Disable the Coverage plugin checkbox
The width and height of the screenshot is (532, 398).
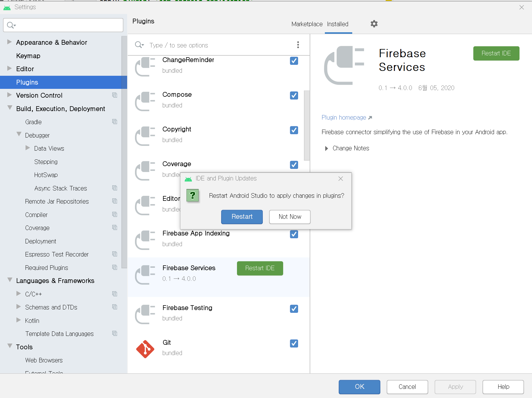(x=294, y=165)
